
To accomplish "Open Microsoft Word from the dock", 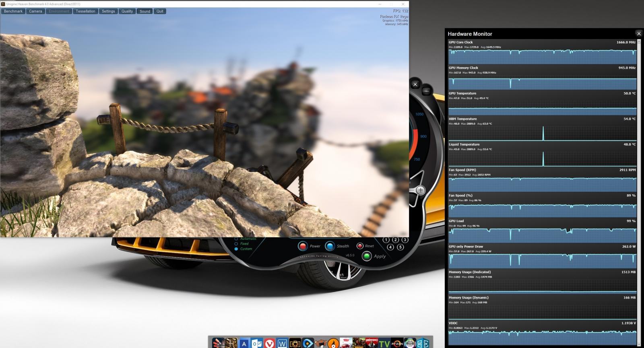I will 282,343.
